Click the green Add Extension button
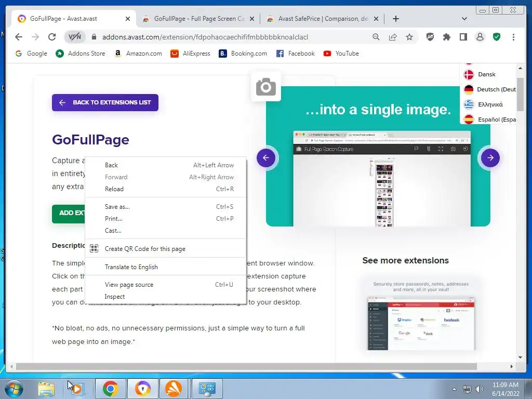Viewport: 532px width, 399px height. (69, 214)
